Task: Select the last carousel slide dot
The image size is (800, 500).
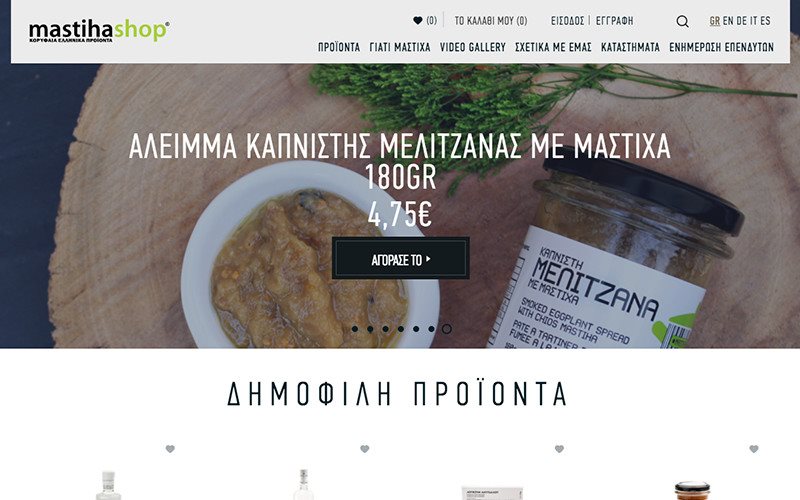Action: pyautogui.click(x=446, y=329)
